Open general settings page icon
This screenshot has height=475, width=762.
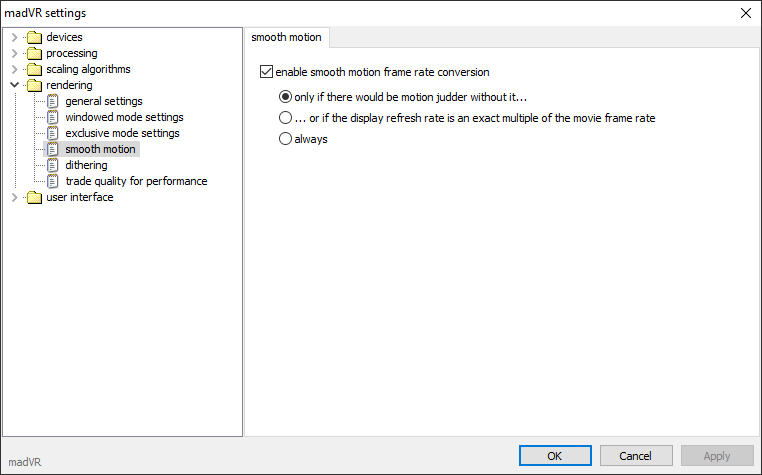[x=52, y=101]
